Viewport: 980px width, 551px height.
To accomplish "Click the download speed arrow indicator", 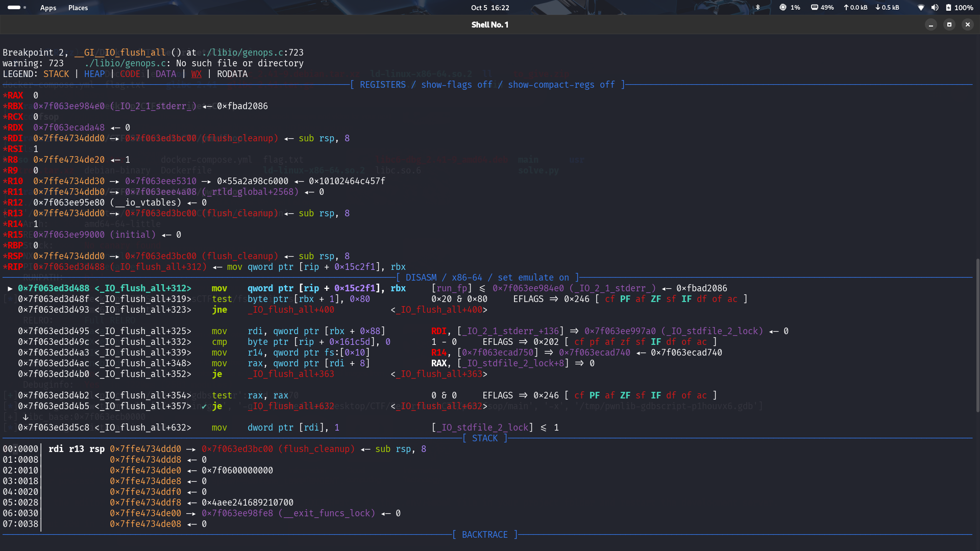I will point(878,8).
